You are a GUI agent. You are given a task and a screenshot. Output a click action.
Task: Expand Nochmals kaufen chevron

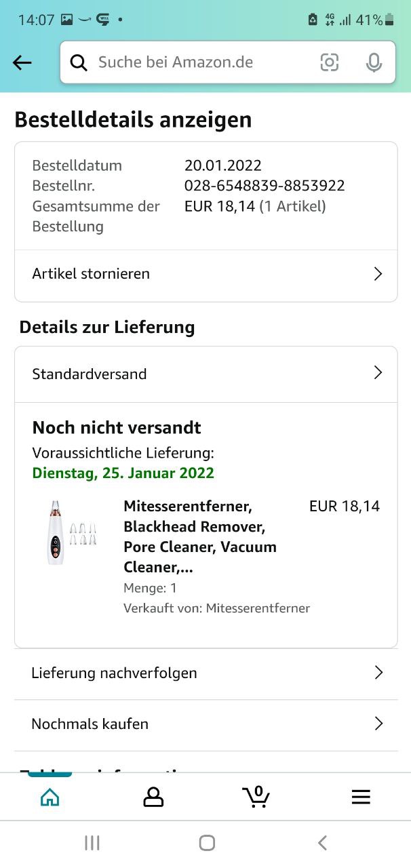(x=378, y=724)
